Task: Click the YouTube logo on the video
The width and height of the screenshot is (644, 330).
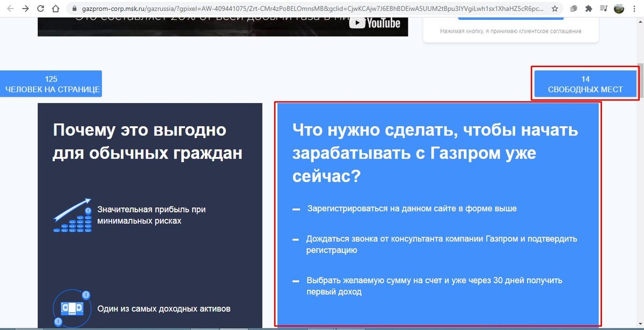Action: pyautogui.click(x=377, y=23)
